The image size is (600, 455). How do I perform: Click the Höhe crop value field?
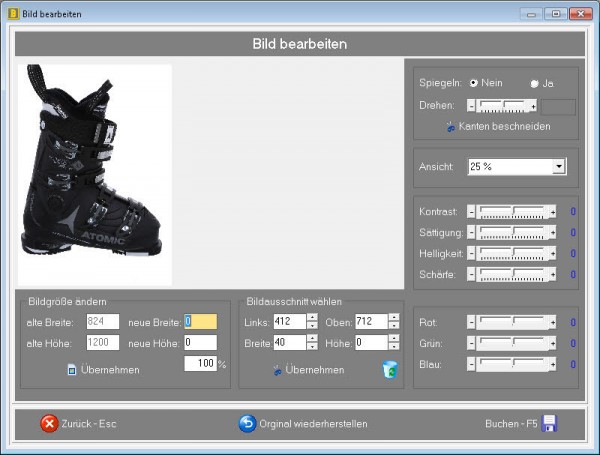pos(371,342)
